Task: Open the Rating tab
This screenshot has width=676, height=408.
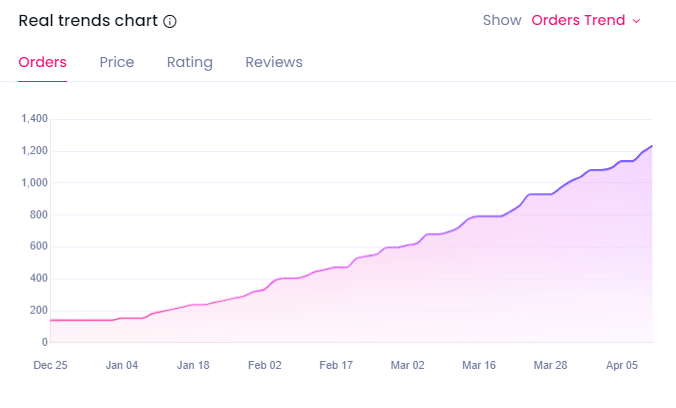Action: coord(190,62)
